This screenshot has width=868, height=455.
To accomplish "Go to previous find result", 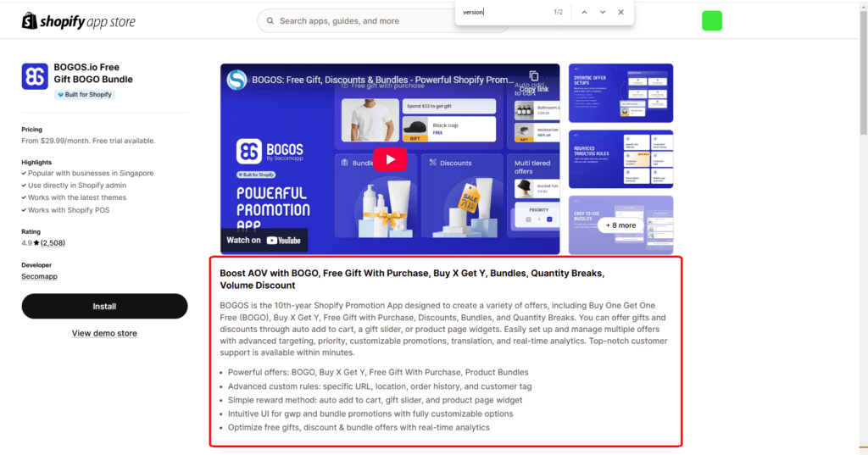I will coord(583,13).
